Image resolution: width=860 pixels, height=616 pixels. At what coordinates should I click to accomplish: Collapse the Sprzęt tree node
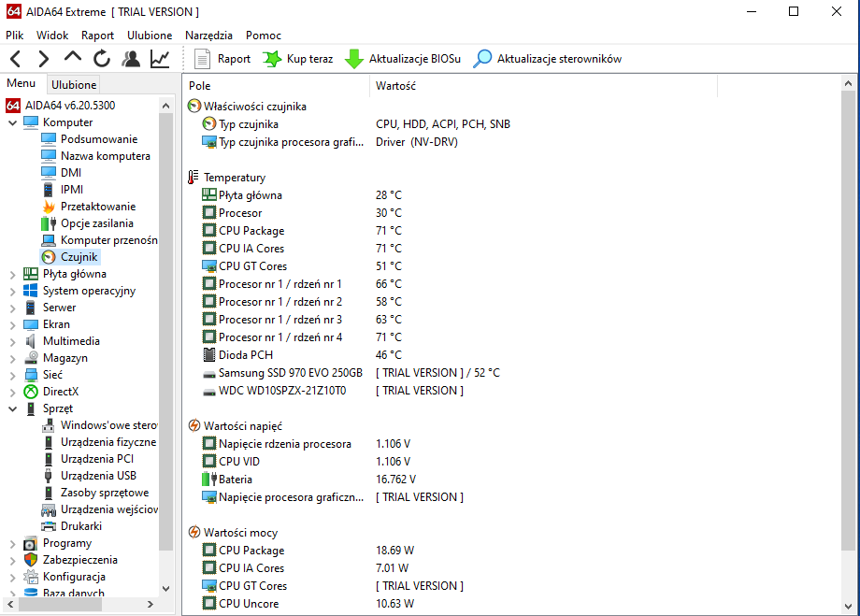tap(12, 408)
